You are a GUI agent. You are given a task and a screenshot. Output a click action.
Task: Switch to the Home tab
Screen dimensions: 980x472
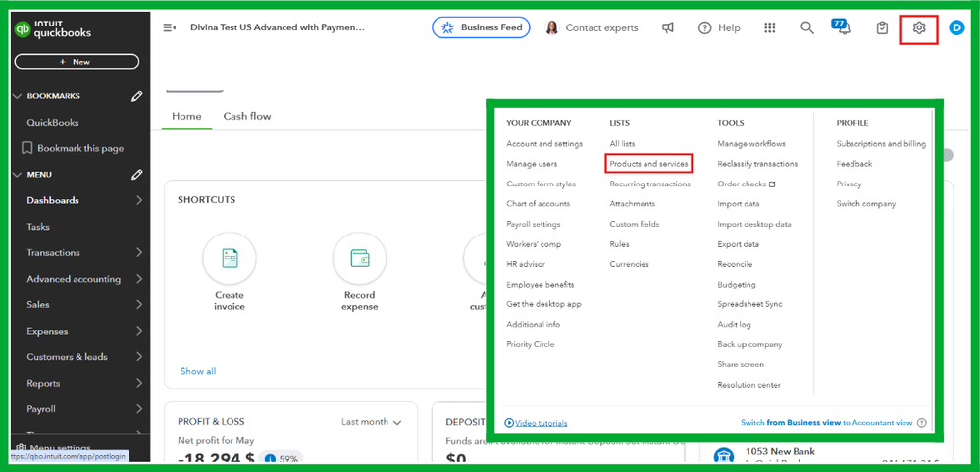click(186, 116)
